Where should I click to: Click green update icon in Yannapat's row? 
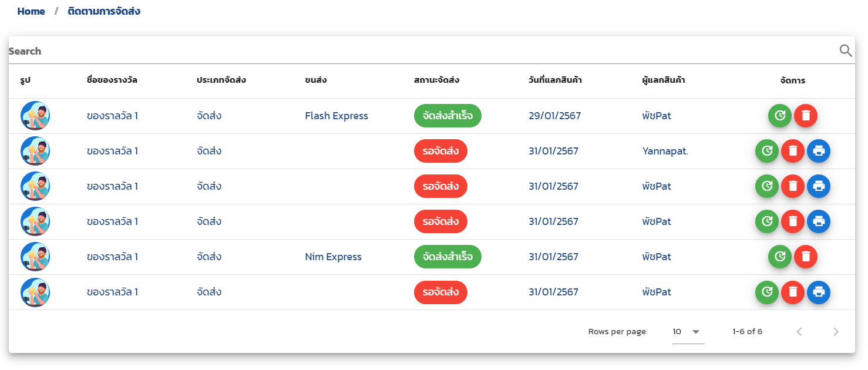[x=766, y=151]
